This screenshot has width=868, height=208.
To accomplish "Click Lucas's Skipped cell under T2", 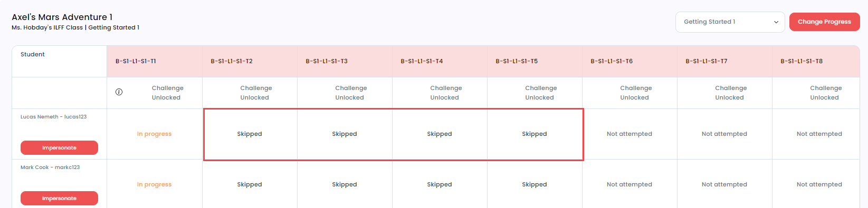I will click(250, 134).
